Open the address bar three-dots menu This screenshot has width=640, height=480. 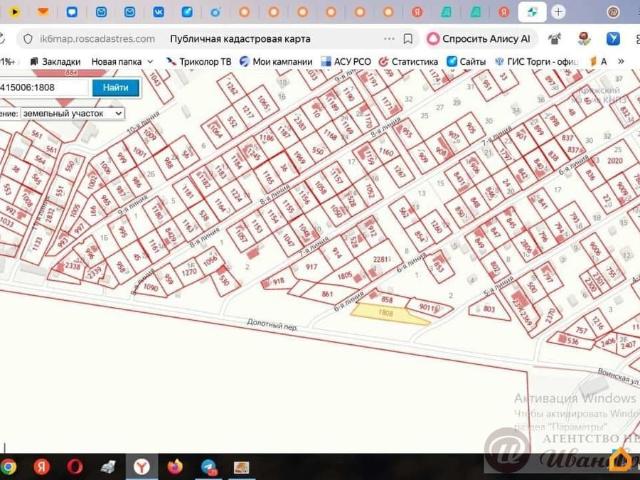pos(389,39)
